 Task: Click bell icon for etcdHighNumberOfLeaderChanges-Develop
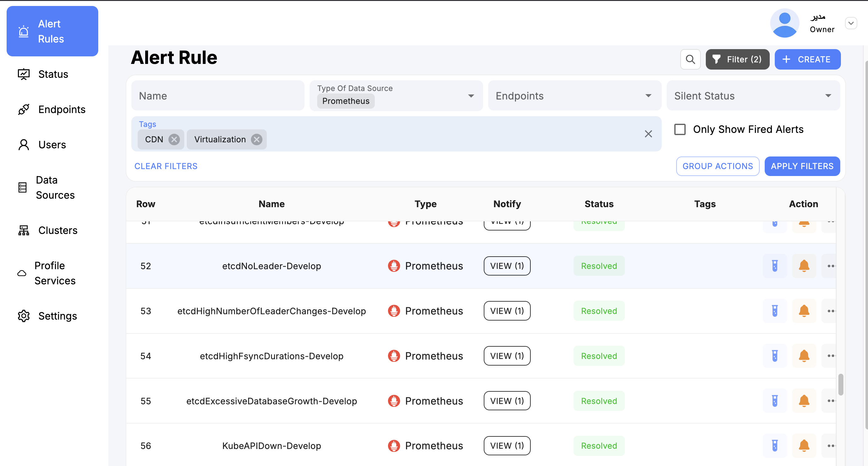[x=804, y=311]
